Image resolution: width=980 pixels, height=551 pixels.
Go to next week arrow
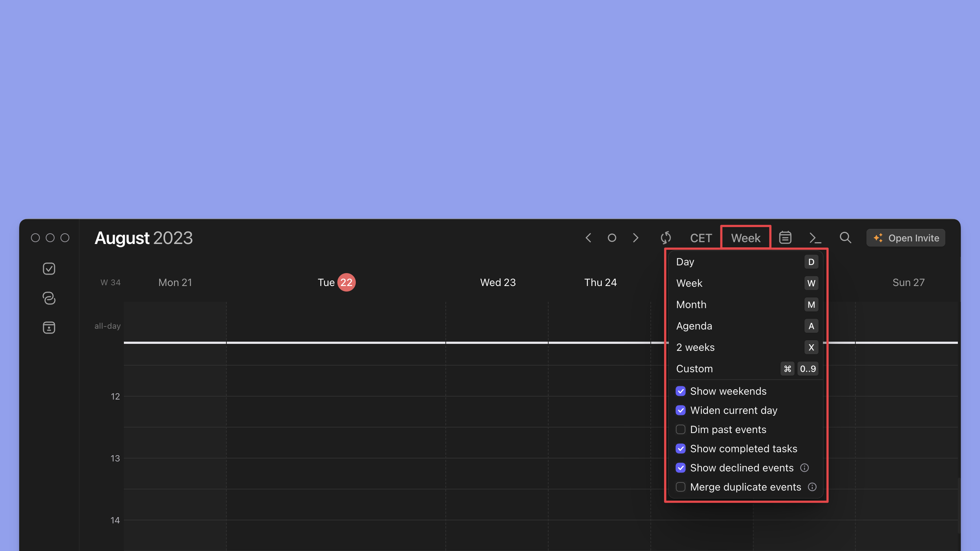635,238
